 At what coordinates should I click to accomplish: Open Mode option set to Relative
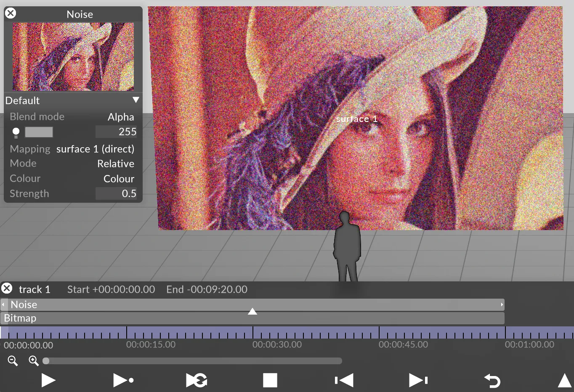click(x=115, y=164)
